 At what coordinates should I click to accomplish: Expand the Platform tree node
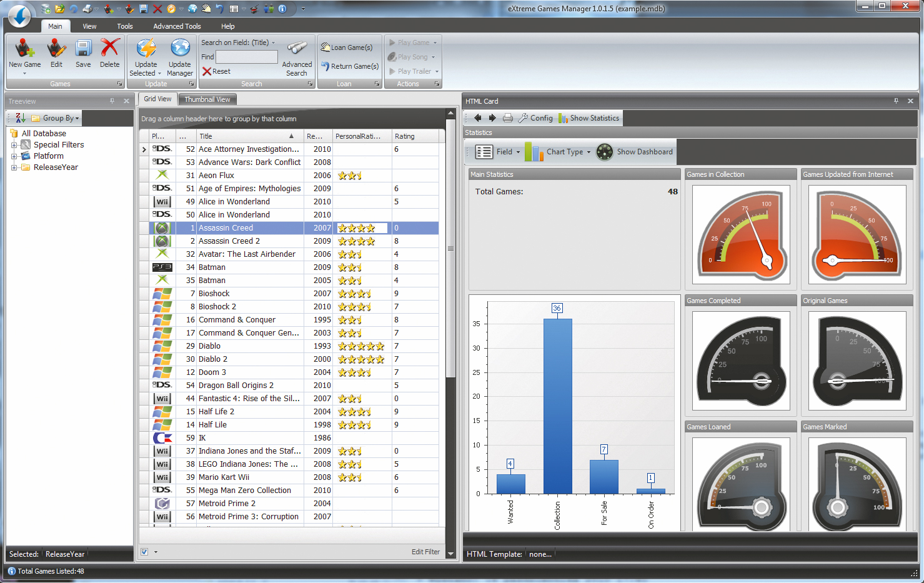[14, 156]
